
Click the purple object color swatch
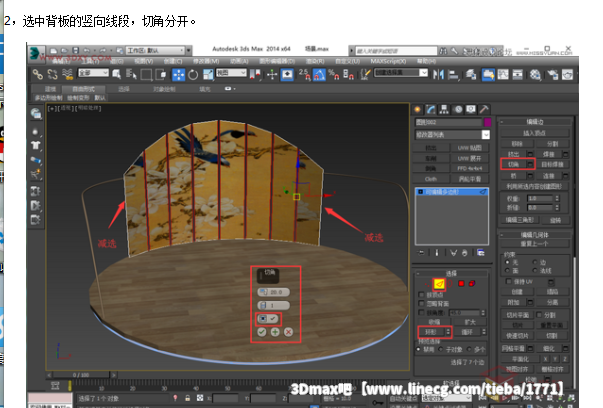[487, 122]
